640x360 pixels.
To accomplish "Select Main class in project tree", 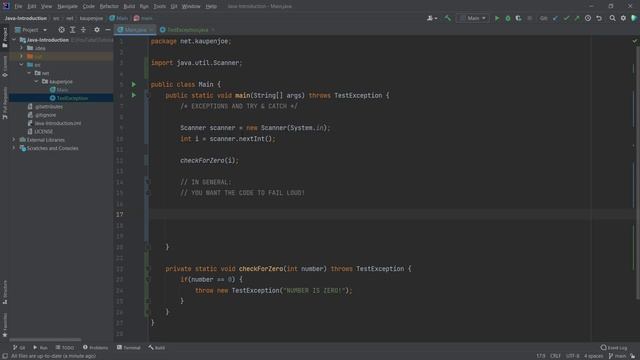I will (x=62, y=90).
